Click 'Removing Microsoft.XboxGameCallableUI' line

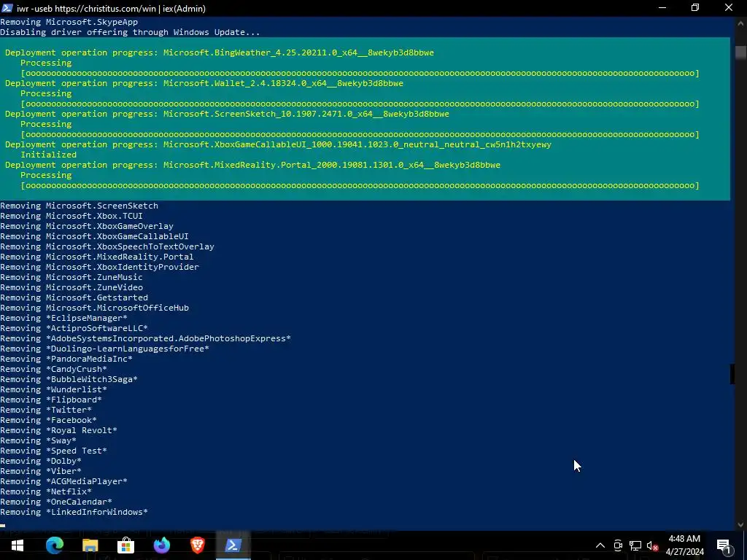click(94, 236)
